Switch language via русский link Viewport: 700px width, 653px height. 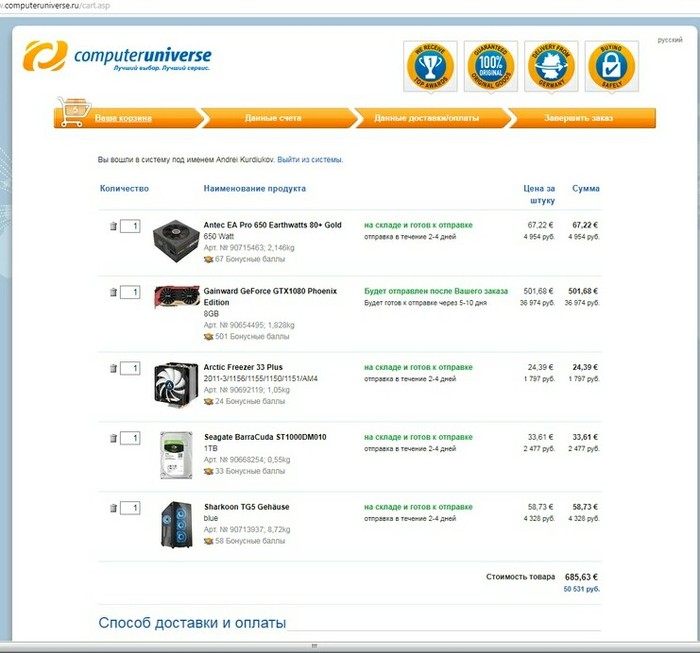tap(669, 40)
